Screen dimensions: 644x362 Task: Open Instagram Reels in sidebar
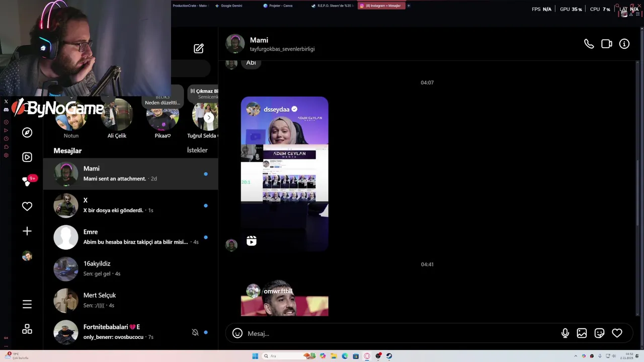click(x=27, y=157)
